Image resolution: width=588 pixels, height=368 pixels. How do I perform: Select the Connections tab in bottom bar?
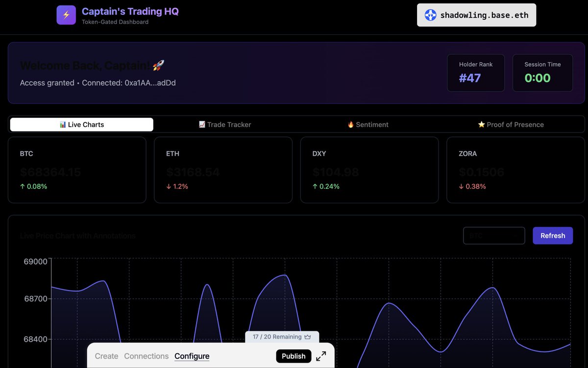click(x=147, y=356)
